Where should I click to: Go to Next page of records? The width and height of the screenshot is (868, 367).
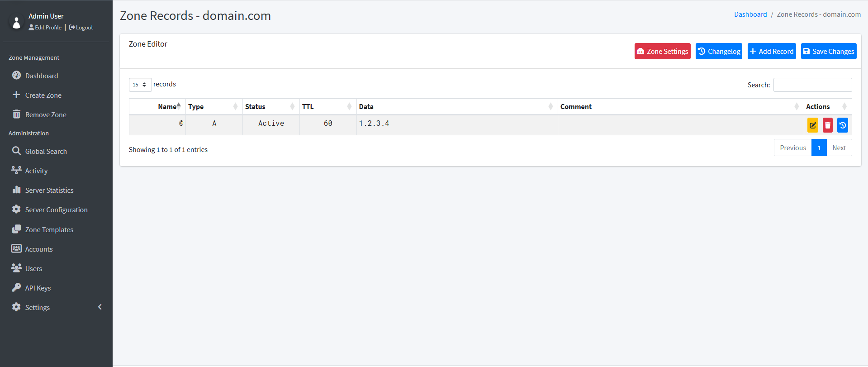tap(839, 148)
